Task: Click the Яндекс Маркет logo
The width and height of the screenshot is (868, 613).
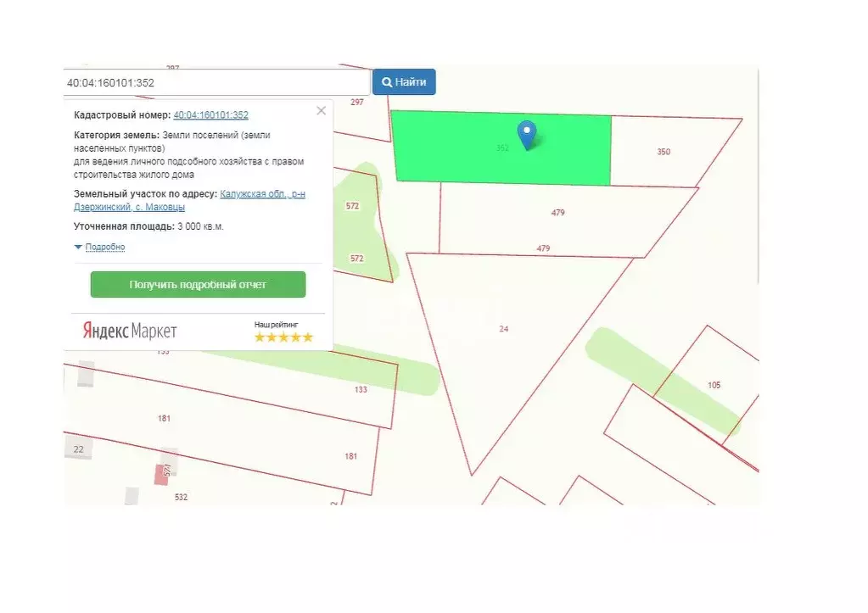Action: click(x=130, y=330)
